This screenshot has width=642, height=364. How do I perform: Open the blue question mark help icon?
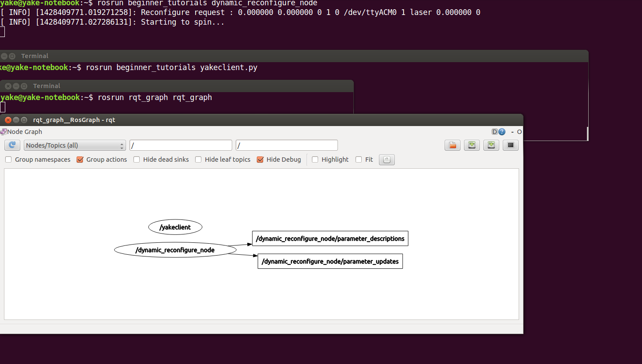[502, 132]
